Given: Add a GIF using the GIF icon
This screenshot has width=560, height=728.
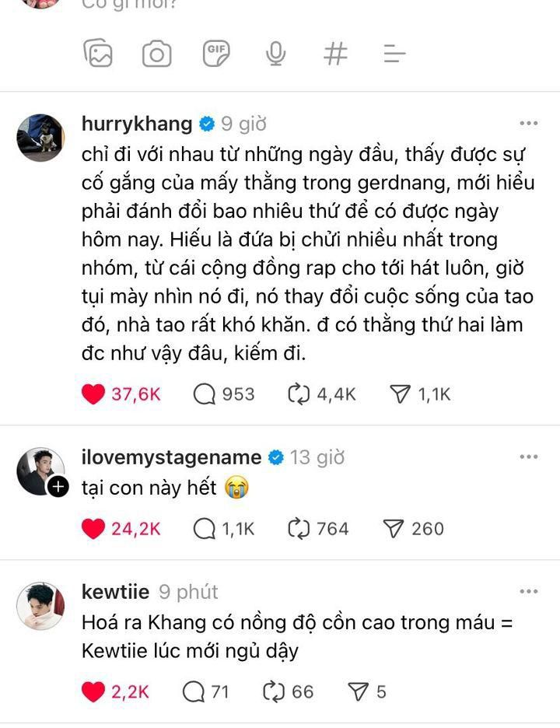Looking at the screenshot, I should tap(216, 54).
